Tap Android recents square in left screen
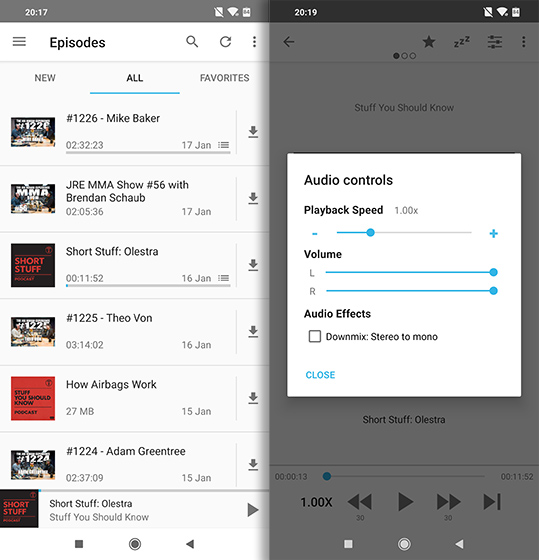 click(x=79, y=544)
